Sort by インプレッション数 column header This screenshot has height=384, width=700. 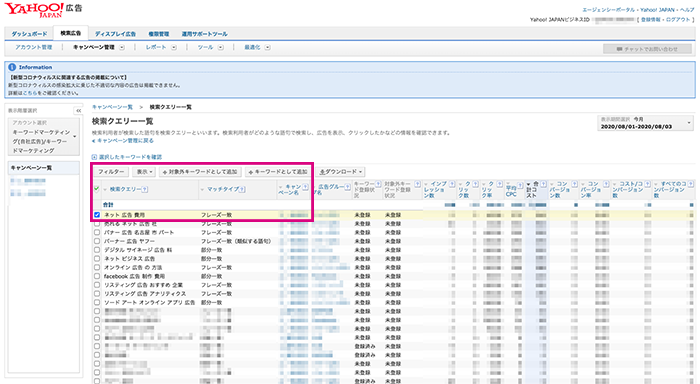click(x=436, y=190)
